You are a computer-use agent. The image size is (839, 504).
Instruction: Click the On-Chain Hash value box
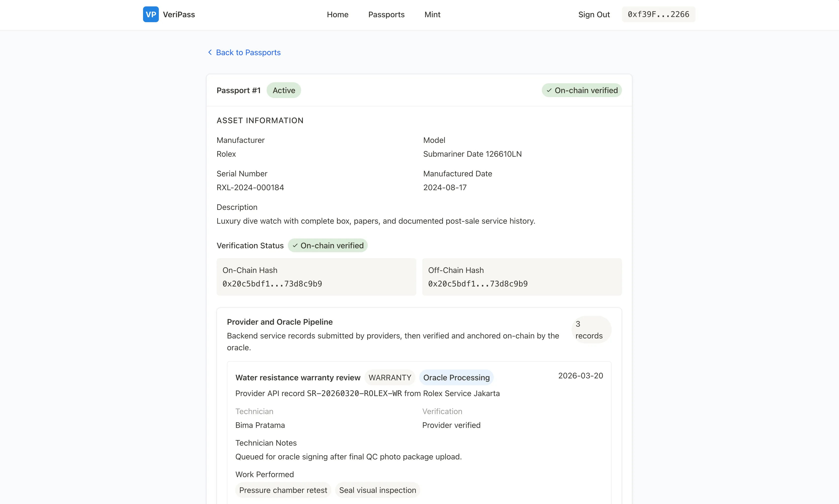pyautogui.click(x=316, y=277)
